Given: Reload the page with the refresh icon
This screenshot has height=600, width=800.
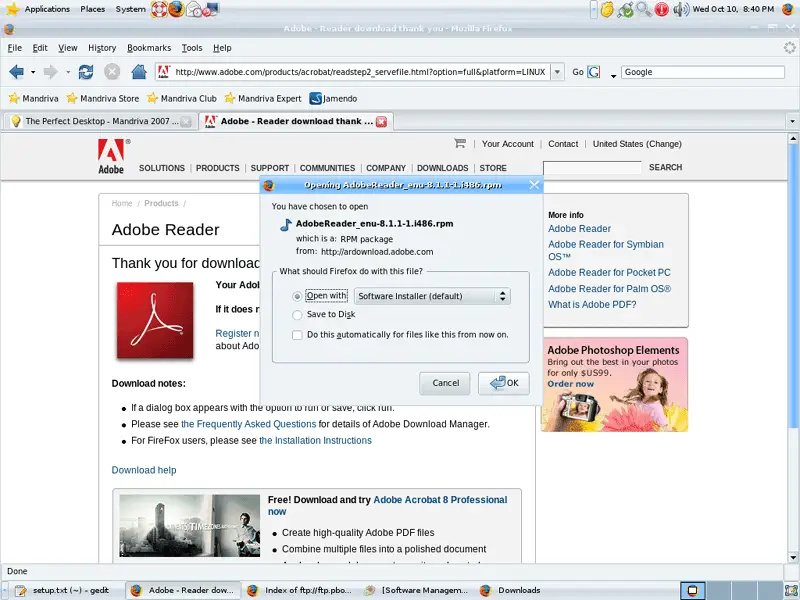Looking at the screenshot, I should pos(86,72).
